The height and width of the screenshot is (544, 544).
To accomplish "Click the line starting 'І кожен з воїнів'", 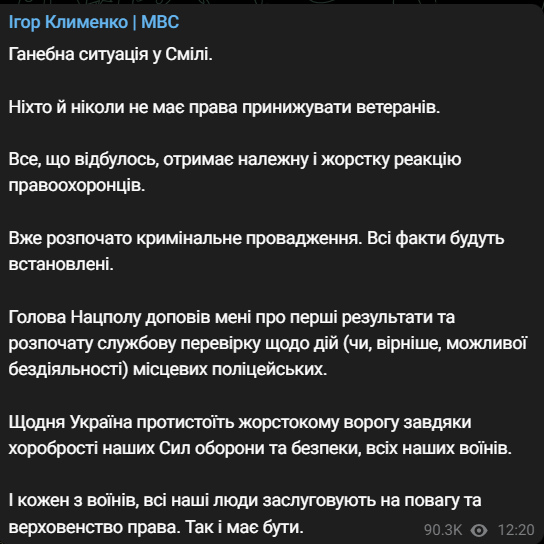I will pyautogui.click(x=245, y=501).
